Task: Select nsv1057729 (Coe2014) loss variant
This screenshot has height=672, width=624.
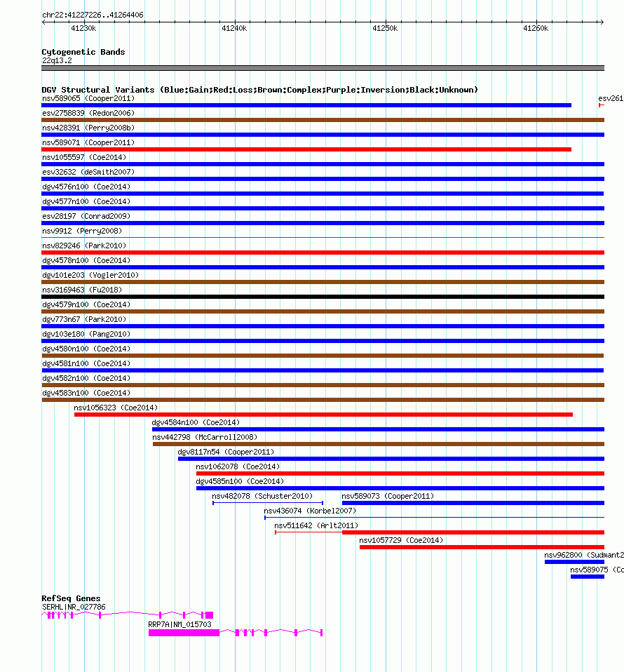Action: [x=482, y=547]
